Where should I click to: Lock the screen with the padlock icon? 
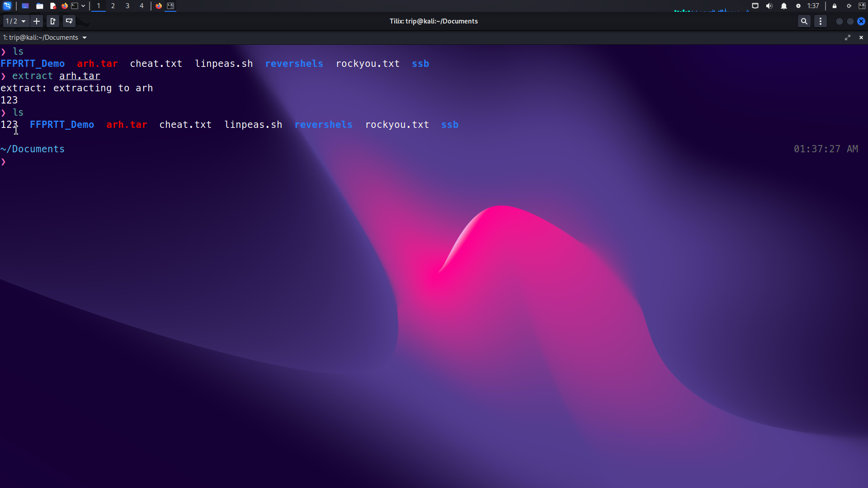[x=835, y=6]
